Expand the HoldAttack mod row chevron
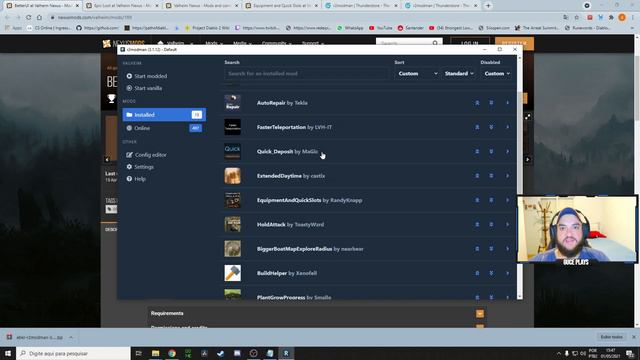This screenshot has width=640, height=360. coord(508,224)
